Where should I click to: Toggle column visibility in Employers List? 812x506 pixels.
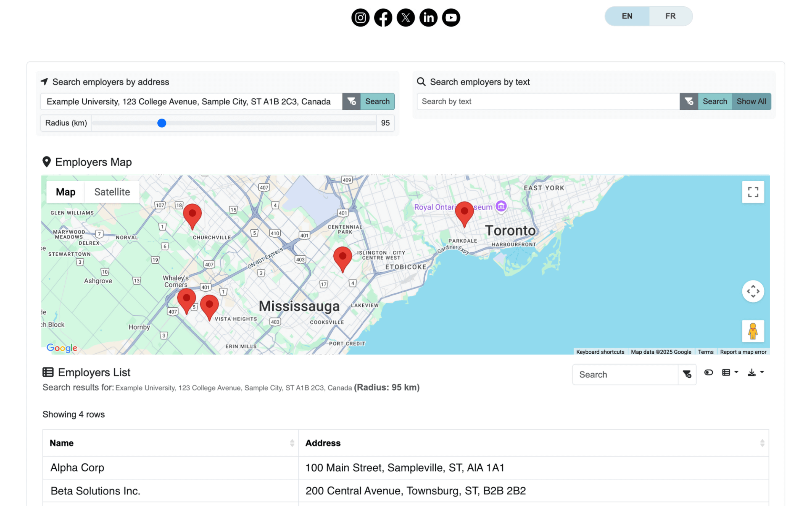point(709,373)
